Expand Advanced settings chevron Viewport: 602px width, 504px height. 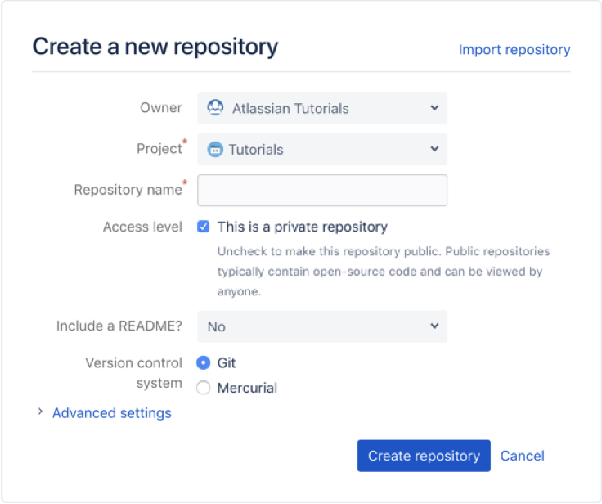pyautogui.click(x=40, y=412)
